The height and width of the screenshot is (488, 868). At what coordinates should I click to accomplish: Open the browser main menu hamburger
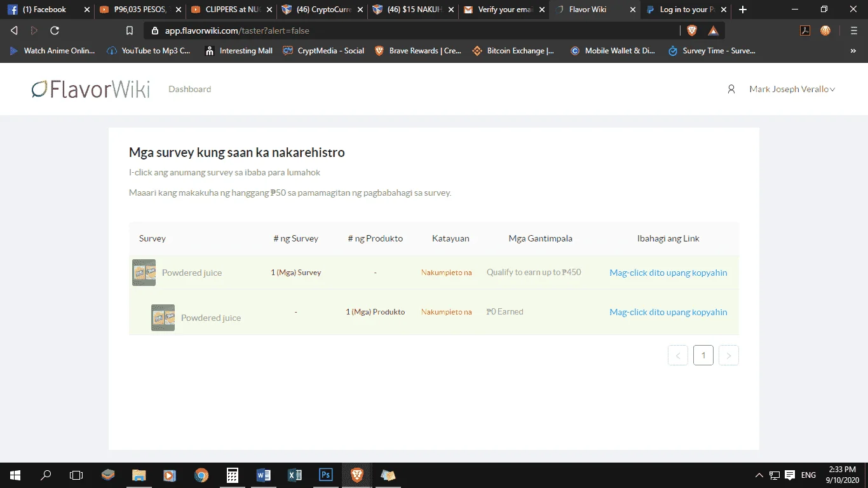point(853,30)
